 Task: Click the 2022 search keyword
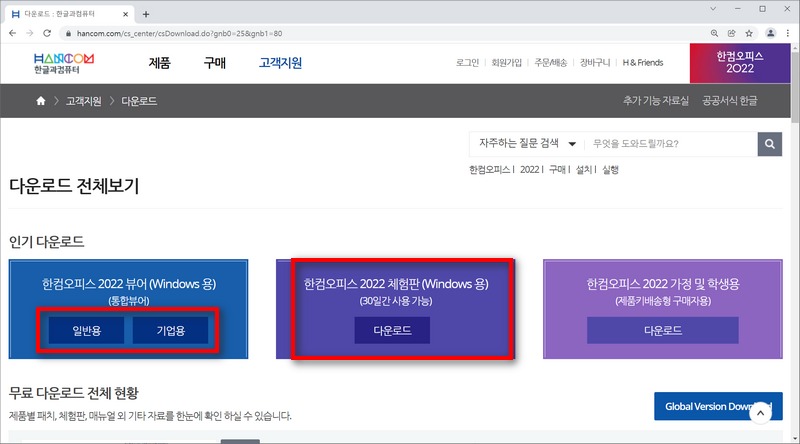point(530,169)
